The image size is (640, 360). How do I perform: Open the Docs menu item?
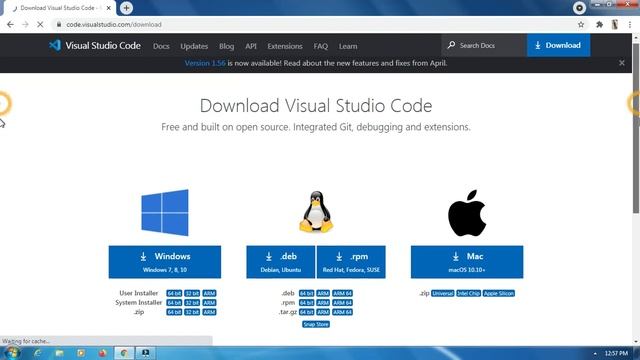coord(161,46)
